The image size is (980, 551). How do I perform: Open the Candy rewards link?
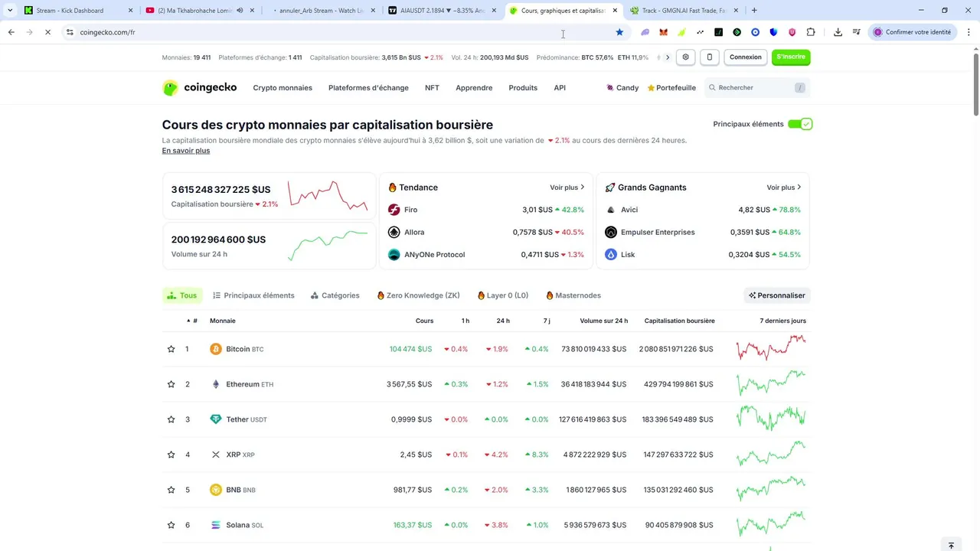(622, 88)
